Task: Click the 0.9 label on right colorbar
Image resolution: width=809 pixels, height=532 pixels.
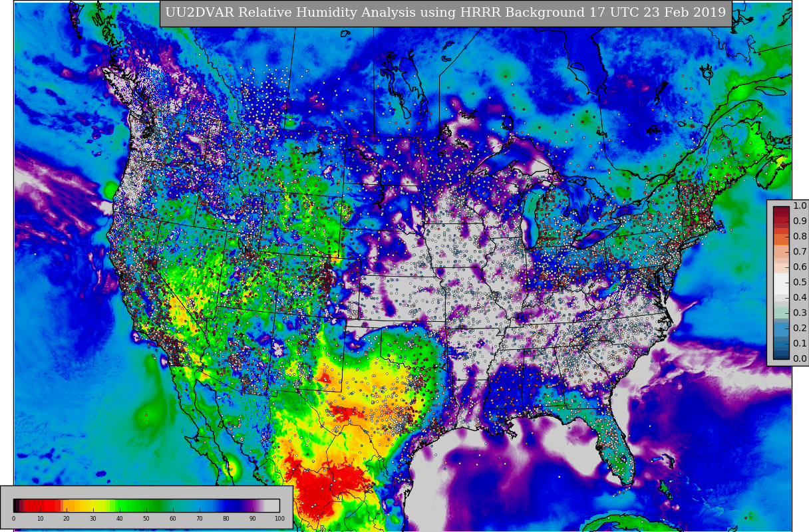Action: tap(800, 221)
